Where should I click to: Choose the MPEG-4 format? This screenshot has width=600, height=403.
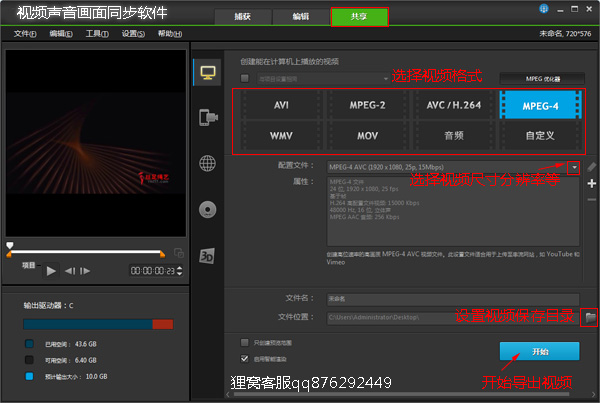pos(540,105)
